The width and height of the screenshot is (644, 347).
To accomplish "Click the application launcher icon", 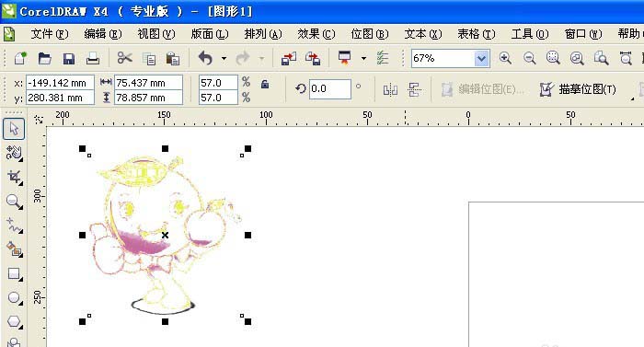I will coord(345,58).
